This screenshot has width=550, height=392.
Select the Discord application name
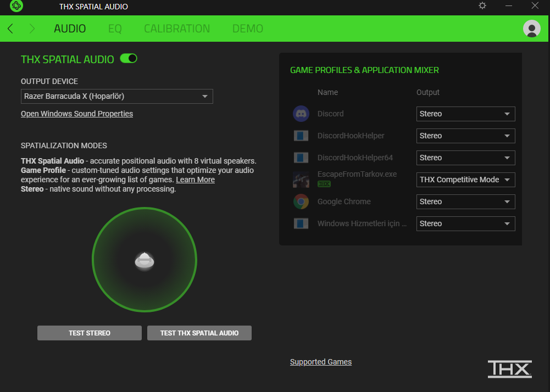(x=330, y=114)
